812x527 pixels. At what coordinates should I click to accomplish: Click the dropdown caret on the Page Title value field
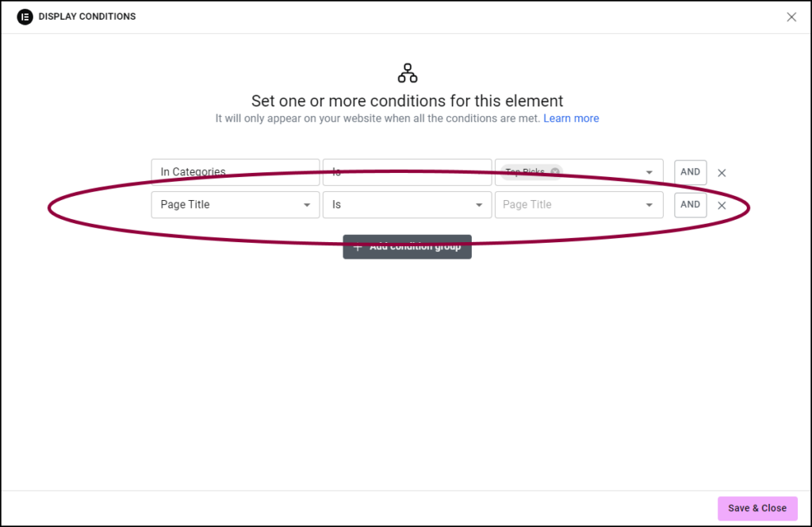[649, 205]
